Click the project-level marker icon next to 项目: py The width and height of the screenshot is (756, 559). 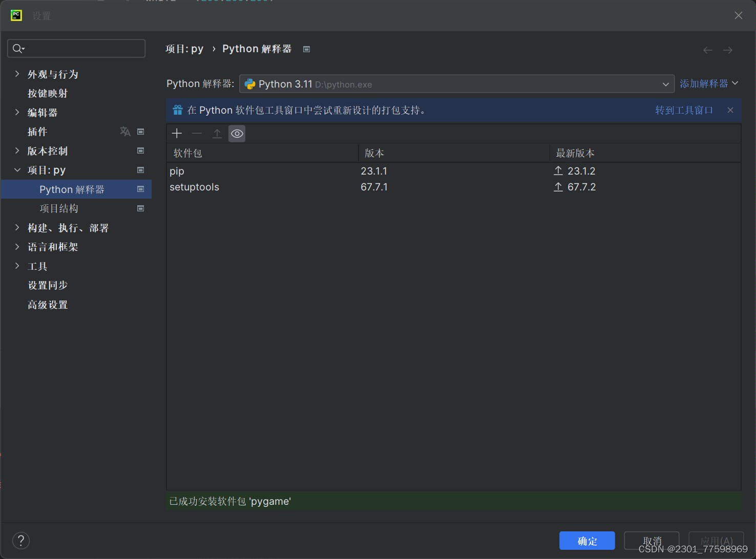click(x=141, y=170)
